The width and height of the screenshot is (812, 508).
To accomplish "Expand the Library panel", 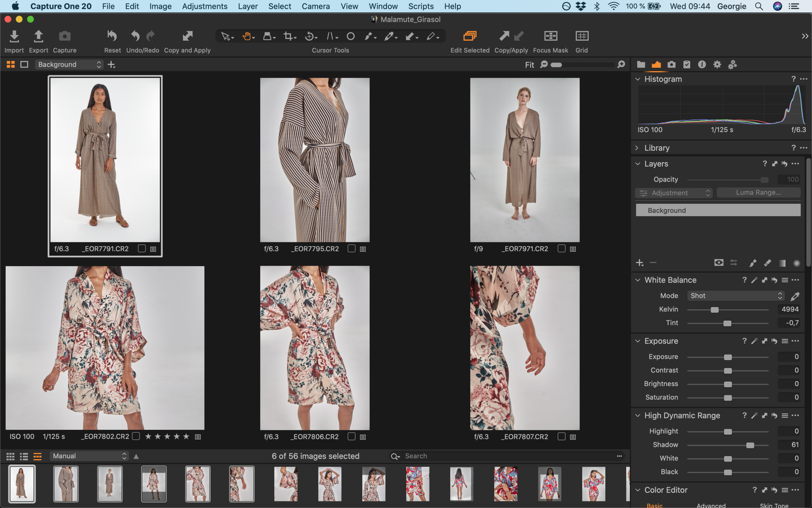I will [638, 148].
